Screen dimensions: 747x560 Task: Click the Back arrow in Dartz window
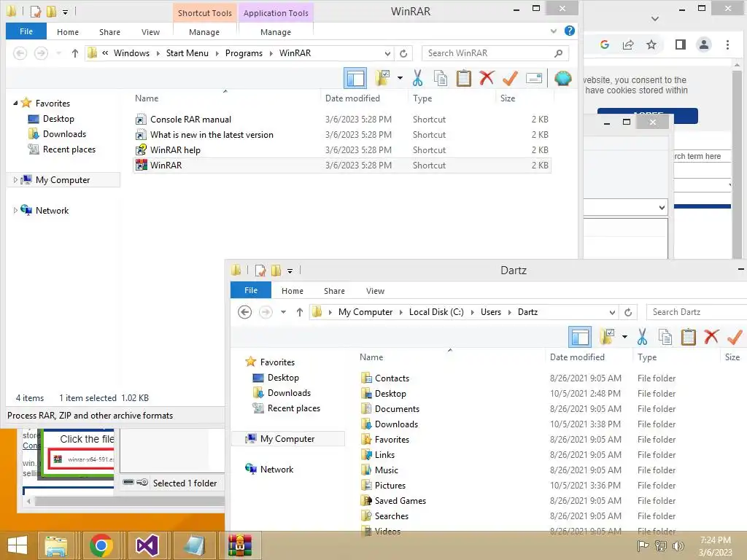coord(245,312)
